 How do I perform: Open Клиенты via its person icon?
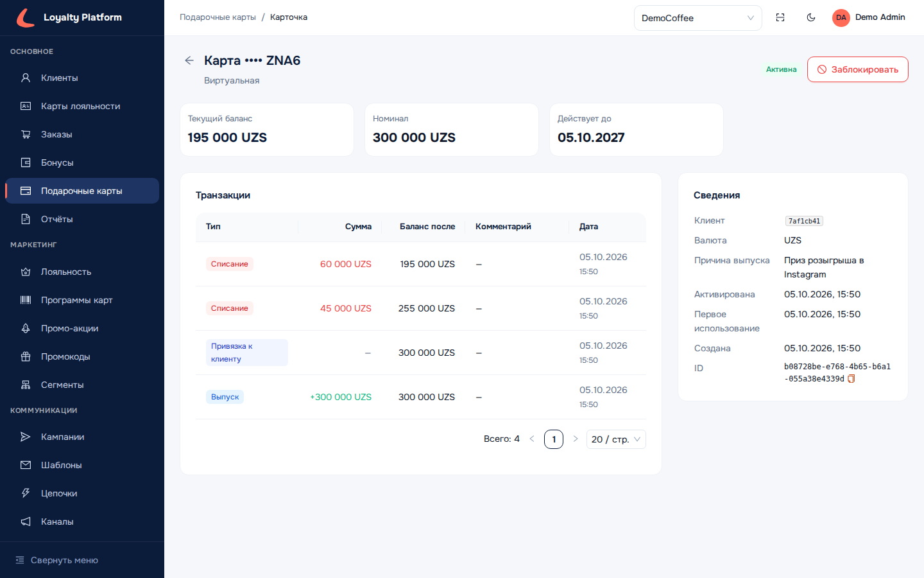26,78
